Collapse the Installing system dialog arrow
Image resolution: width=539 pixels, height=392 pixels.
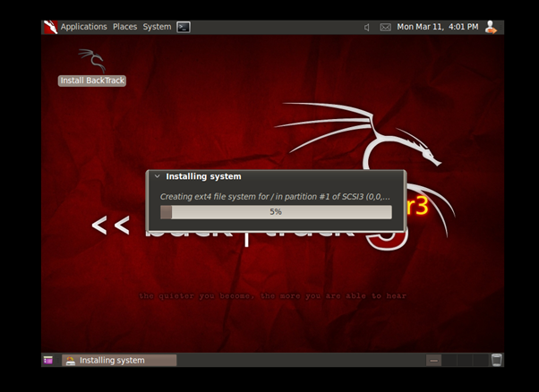157,176
